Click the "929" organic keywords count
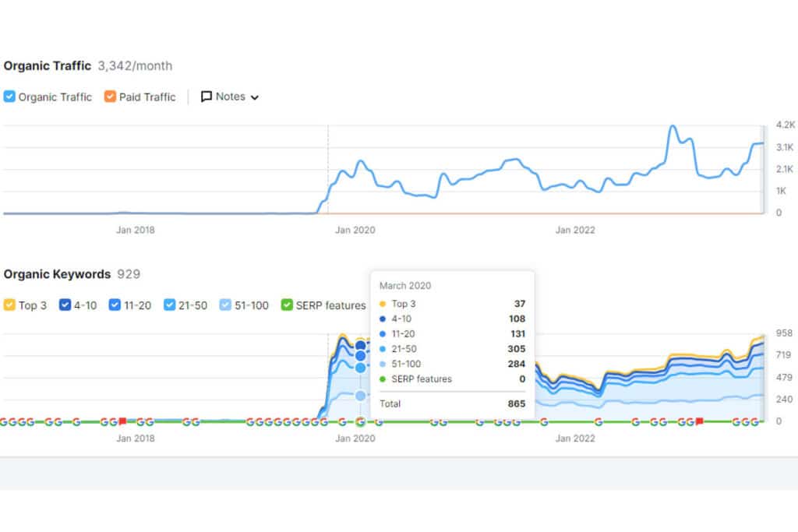 coord(129,274)
